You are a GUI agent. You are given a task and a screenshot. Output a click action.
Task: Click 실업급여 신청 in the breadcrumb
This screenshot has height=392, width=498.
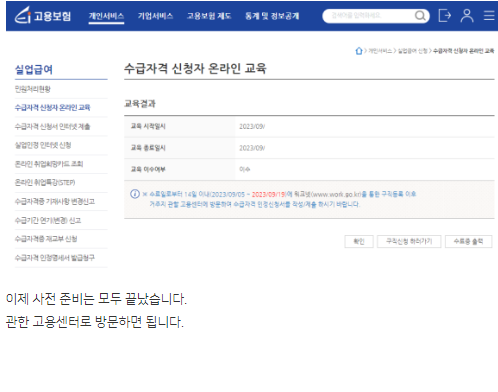point(413,51)
